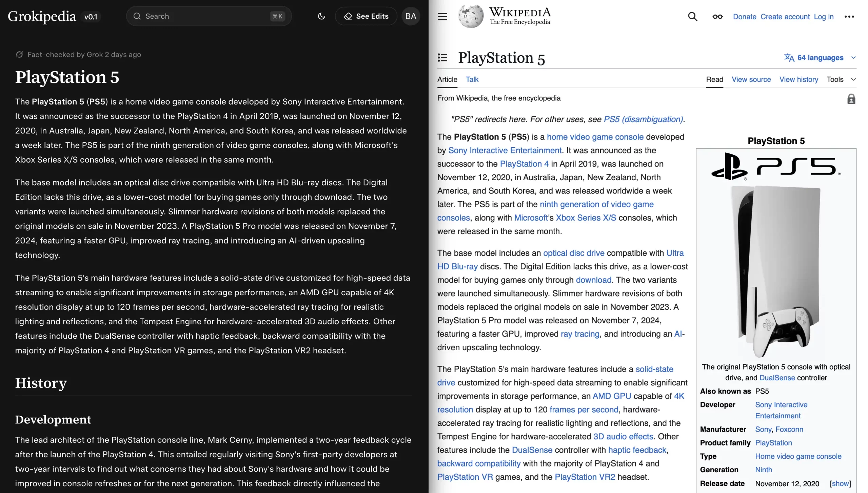Click the See Edits button on Grokipedia

point(366,16)
